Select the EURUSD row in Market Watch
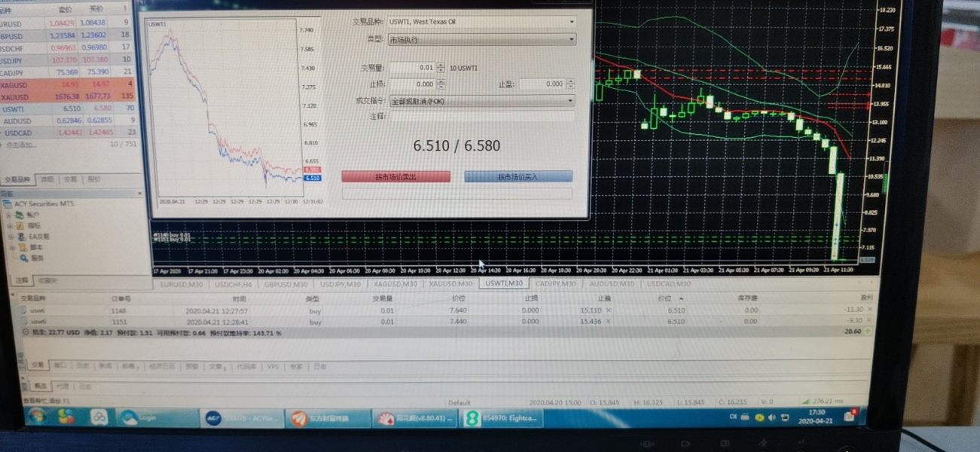Screen dimensions: 980x452 66,23
